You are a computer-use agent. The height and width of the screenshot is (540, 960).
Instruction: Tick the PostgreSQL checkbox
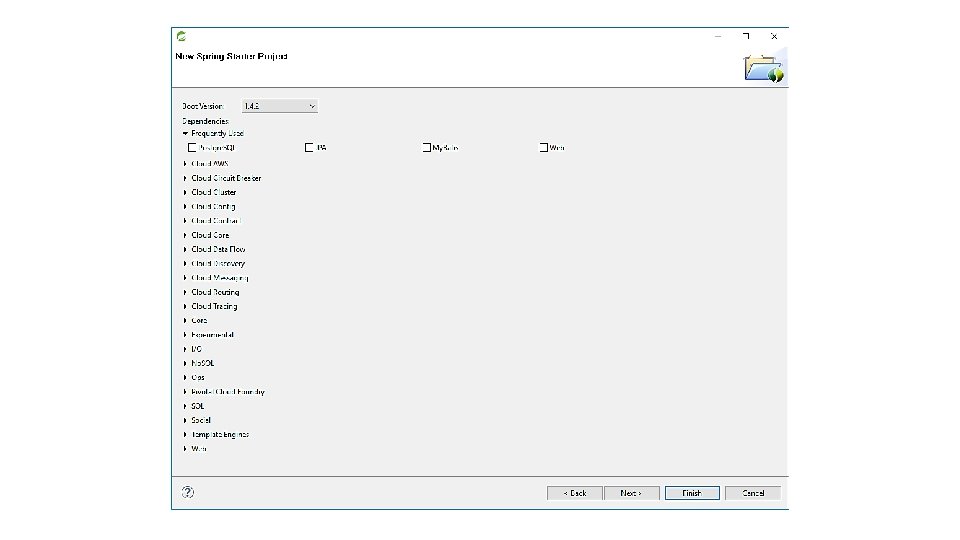coord(192,148)
